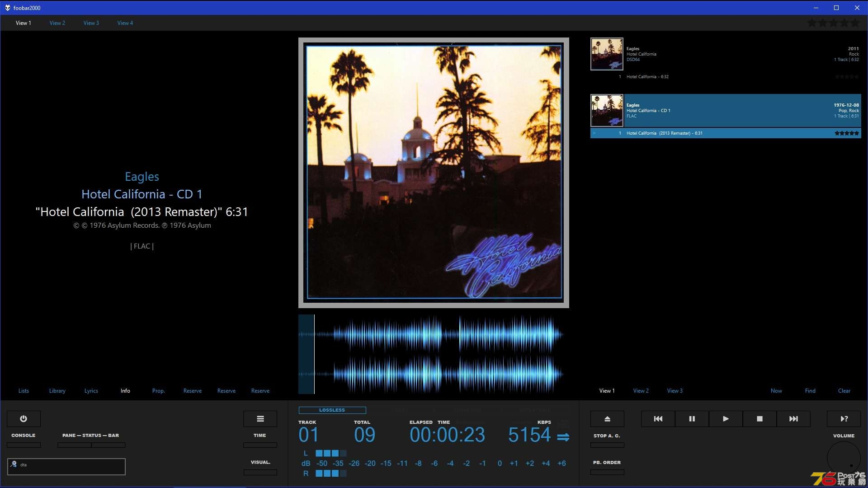Click the track number 01 display
The width and height of the screenshot is (868, 488).
(309, 435)
